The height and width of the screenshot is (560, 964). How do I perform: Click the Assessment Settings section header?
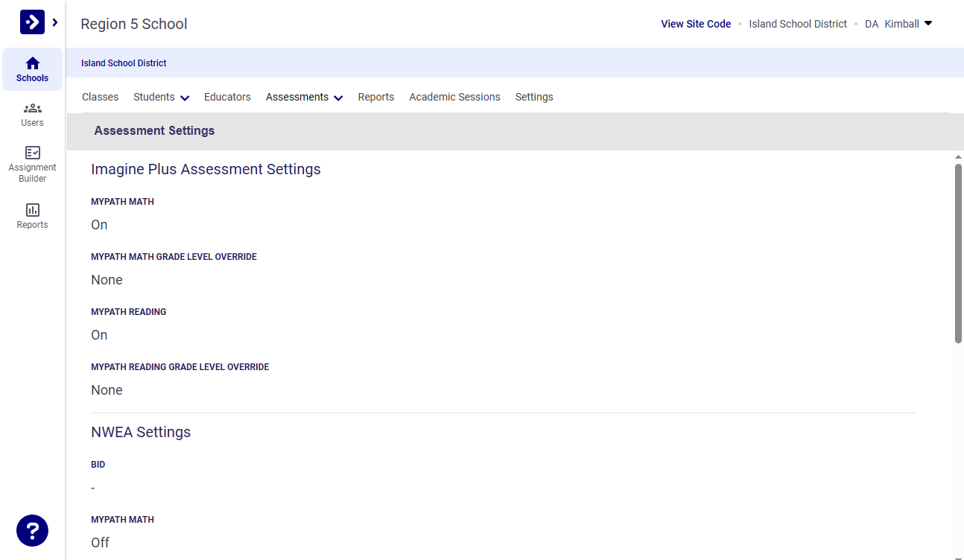click(x=154, y=130)
